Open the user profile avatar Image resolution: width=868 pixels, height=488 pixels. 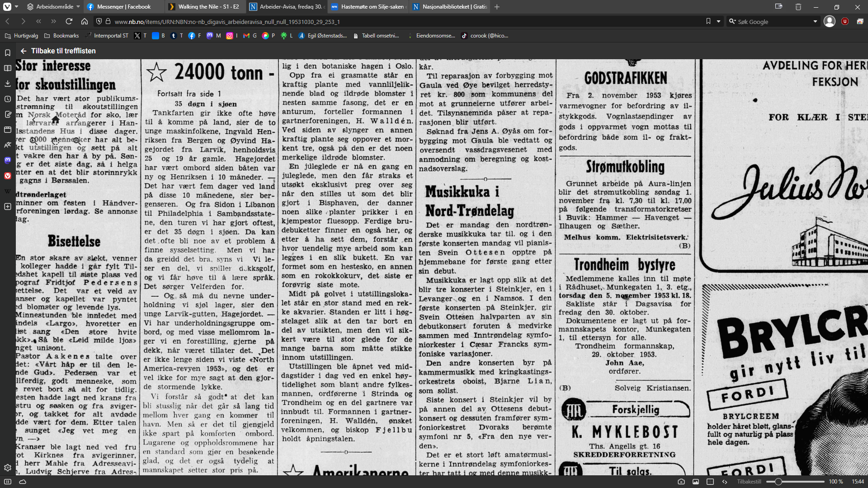[x=830, y=21]
